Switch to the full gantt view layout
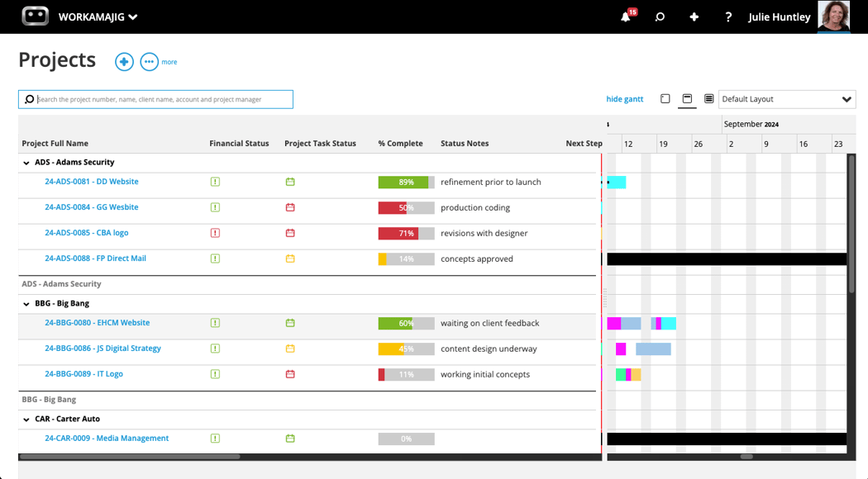Image resolution: width=868 pixels, height=479 pixels. tap(665, 97)
